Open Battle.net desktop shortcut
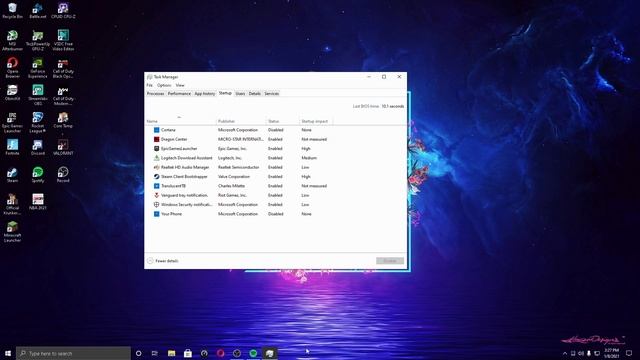 (38, 11)
